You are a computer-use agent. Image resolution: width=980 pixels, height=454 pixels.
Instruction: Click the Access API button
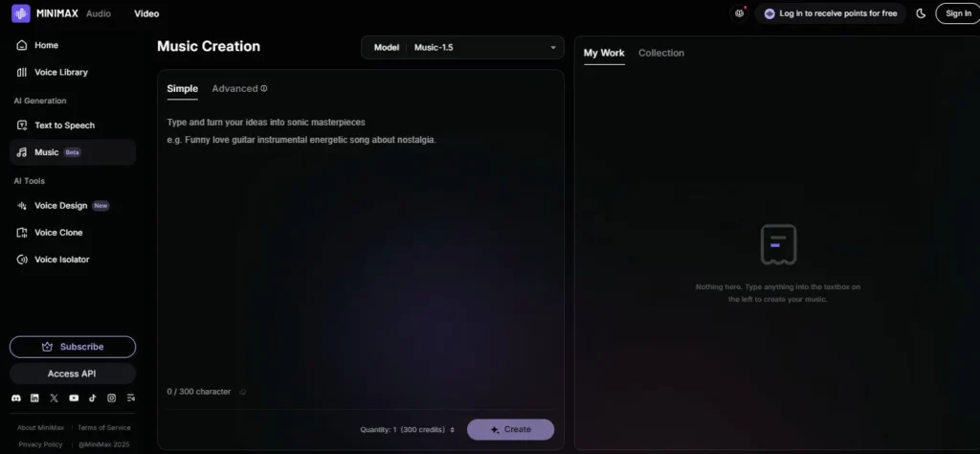click(73, 374)
